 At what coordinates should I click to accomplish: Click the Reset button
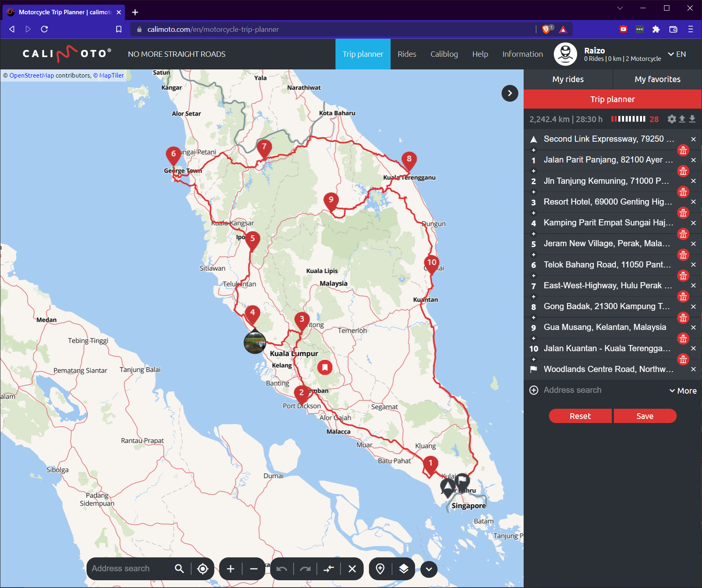click(x=580, y=416)
